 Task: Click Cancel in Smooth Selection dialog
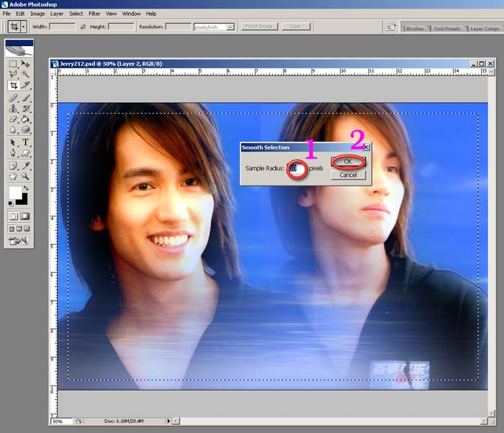pyautogui.click(x=348, y=175)
